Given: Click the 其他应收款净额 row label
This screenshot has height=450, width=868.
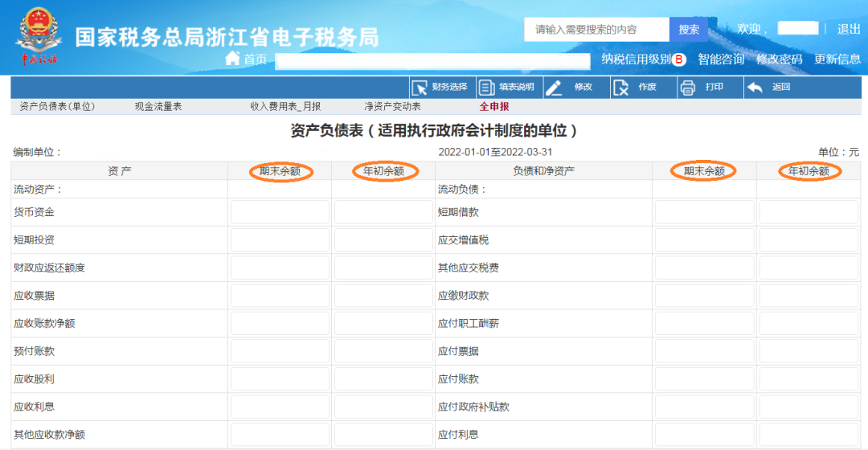Looking at the screenshot, I should coord(49,435).
